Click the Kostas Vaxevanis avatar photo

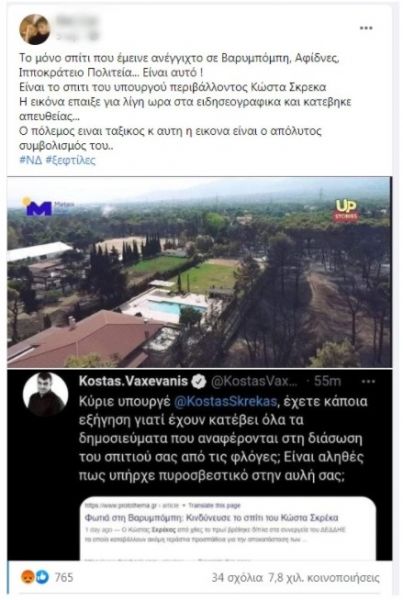tap(46, 394)
